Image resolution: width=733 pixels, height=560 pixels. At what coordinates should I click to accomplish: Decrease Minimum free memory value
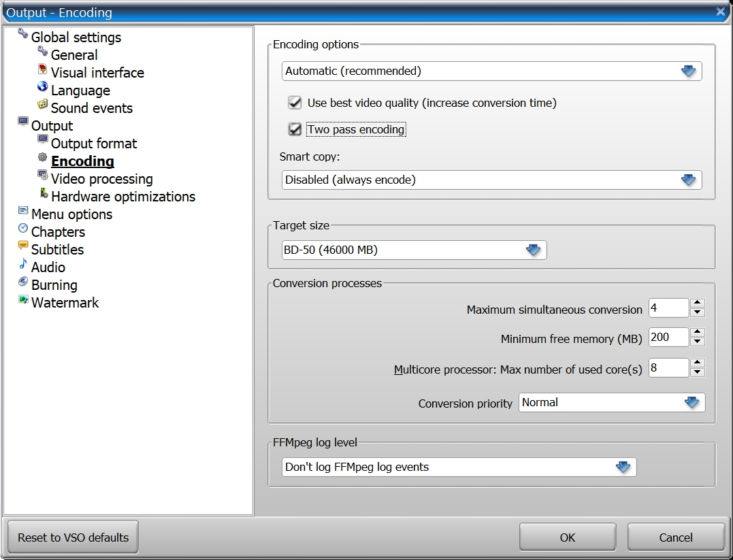click(x=698, y=341)
